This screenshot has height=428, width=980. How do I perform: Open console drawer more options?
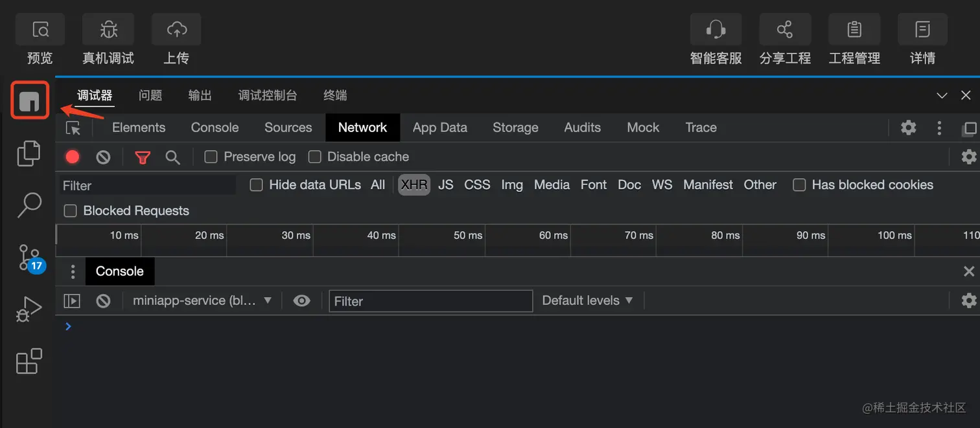[73, 271]
